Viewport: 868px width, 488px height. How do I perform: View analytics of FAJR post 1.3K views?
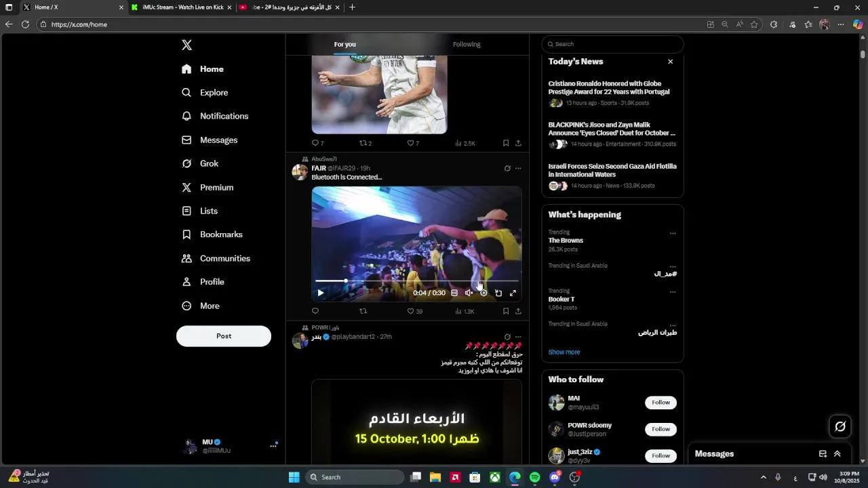(x=465, y=312)
